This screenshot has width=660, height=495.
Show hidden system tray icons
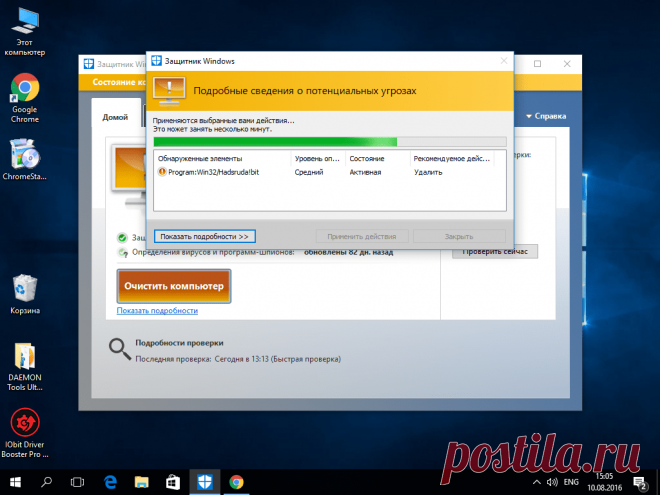[537, 482]
